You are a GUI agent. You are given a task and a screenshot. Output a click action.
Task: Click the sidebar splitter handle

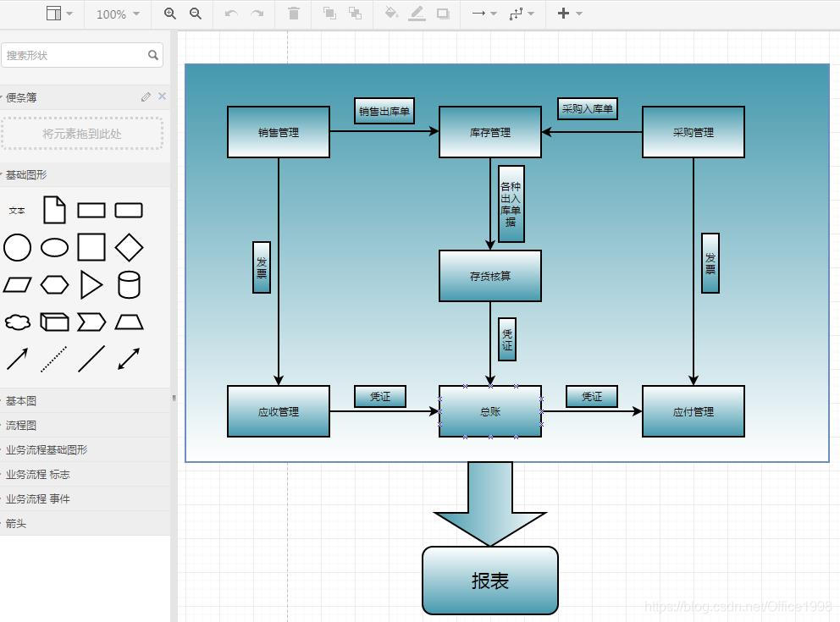[174, 398]
